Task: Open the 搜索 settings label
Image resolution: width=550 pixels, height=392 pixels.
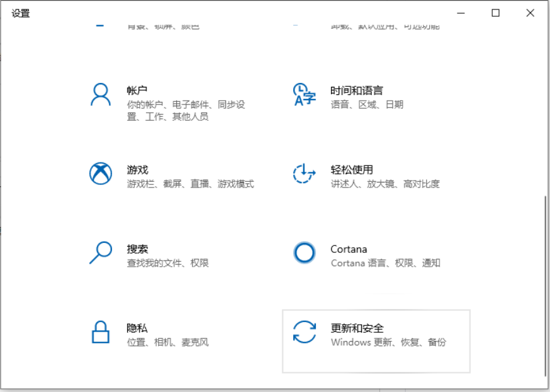Action: pyautogui.click(x=137, y=249)
